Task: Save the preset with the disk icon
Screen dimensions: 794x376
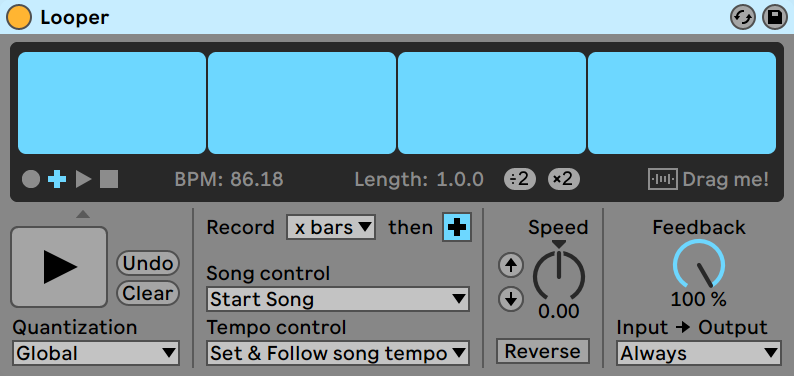Action: pyautogui.click(x=774, y=18)
